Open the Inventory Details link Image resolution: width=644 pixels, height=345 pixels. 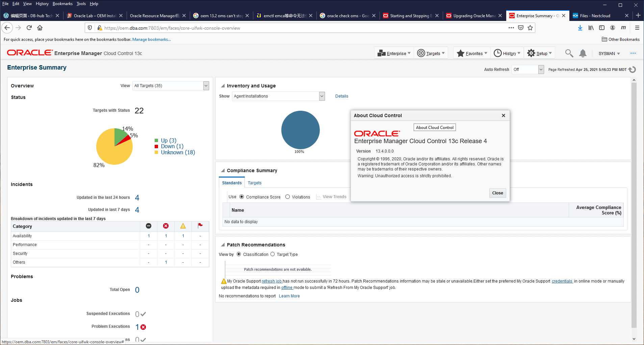[342, 96]
